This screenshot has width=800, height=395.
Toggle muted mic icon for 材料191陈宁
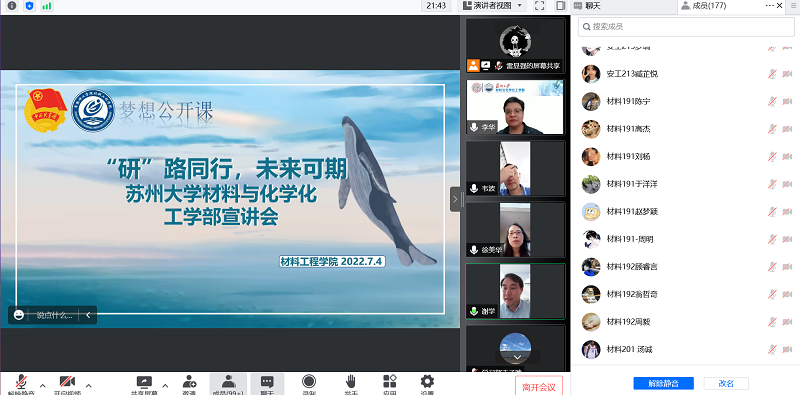[x=772, y=102]
